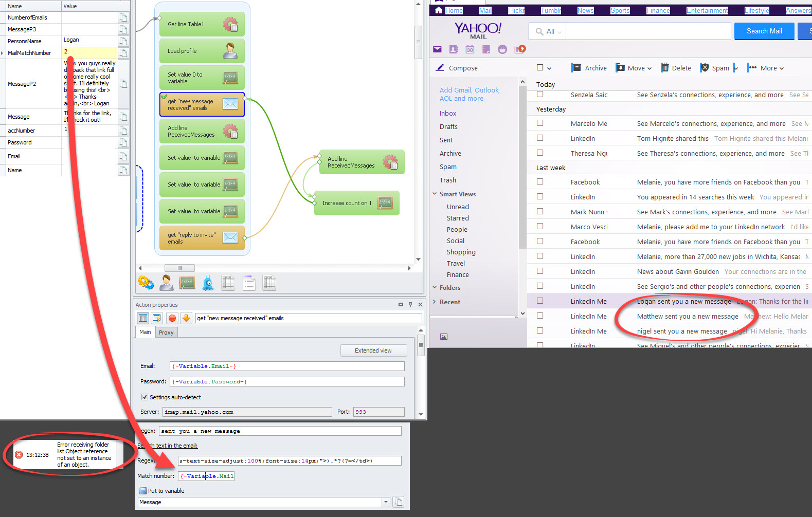Screen dimensions: 812x517
Task: Click the Archive toolbar button
Action: (589, 68)
